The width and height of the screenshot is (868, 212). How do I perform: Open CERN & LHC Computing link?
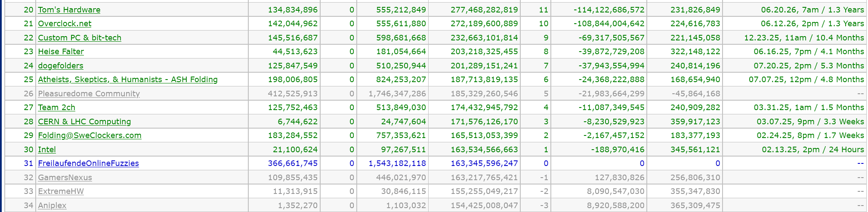84,122
